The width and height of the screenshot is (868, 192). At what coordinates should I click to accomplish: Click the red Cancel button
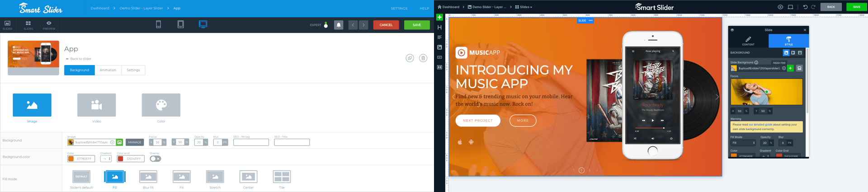tap(386, 25)
